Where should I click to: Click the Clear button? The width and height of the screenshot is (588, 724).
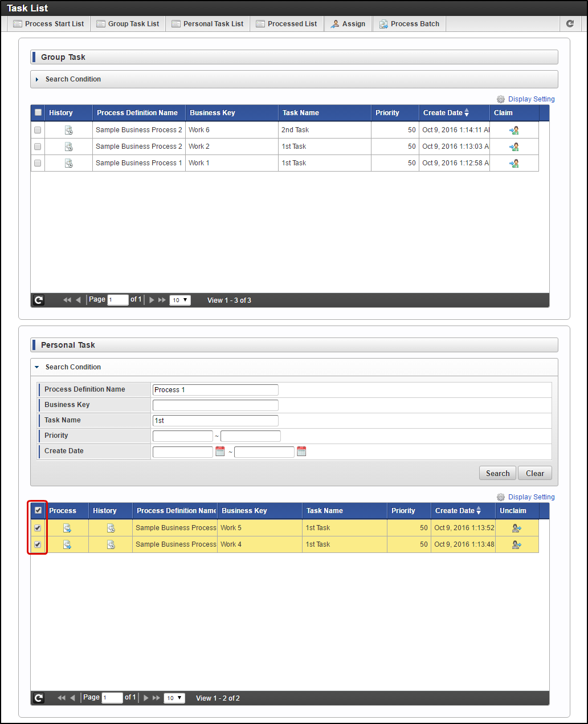coord(535,473)
